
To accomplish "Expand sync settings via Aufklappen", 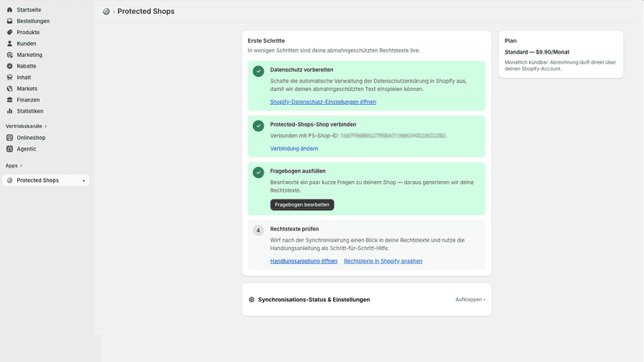I will coord(470,300).
